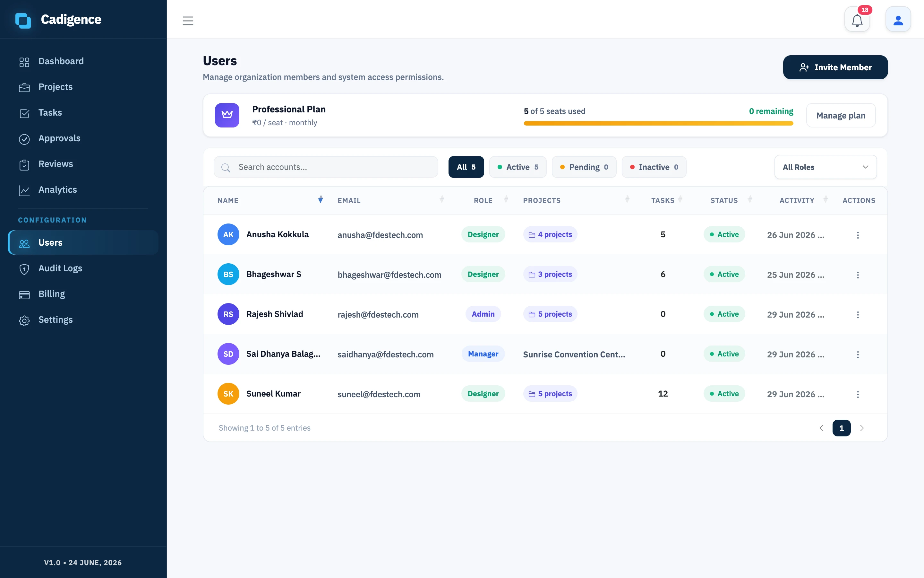
Task: Open the notifications bell
Action: (x=857, y=20)
